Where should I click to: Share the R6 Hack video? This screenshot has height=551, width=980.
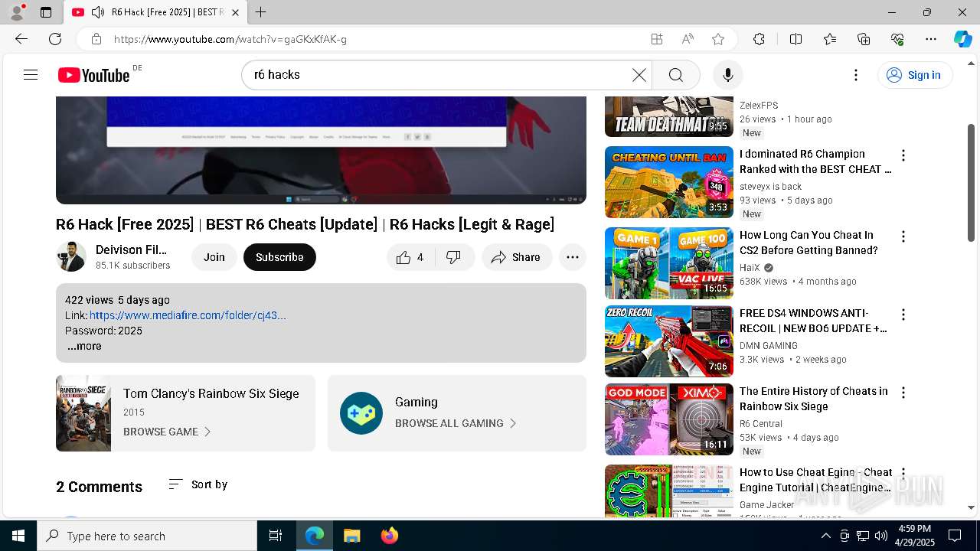[x=516, y=257]
